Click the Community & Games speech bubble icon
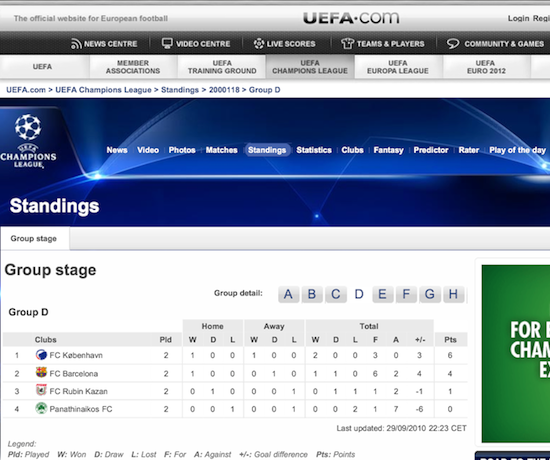This screenshot has height=460, width=550. 453,44
